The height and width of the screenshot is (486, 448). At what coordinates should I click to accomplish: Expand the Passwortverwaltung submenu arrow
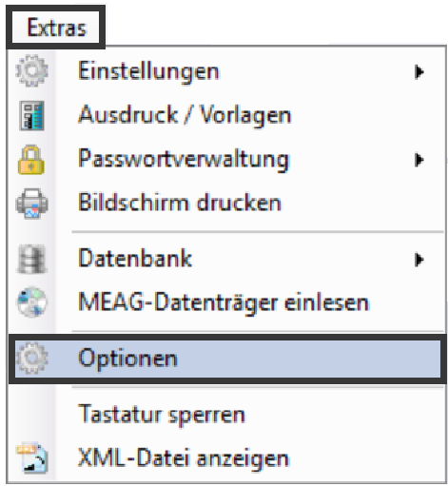tap(419, 160)
